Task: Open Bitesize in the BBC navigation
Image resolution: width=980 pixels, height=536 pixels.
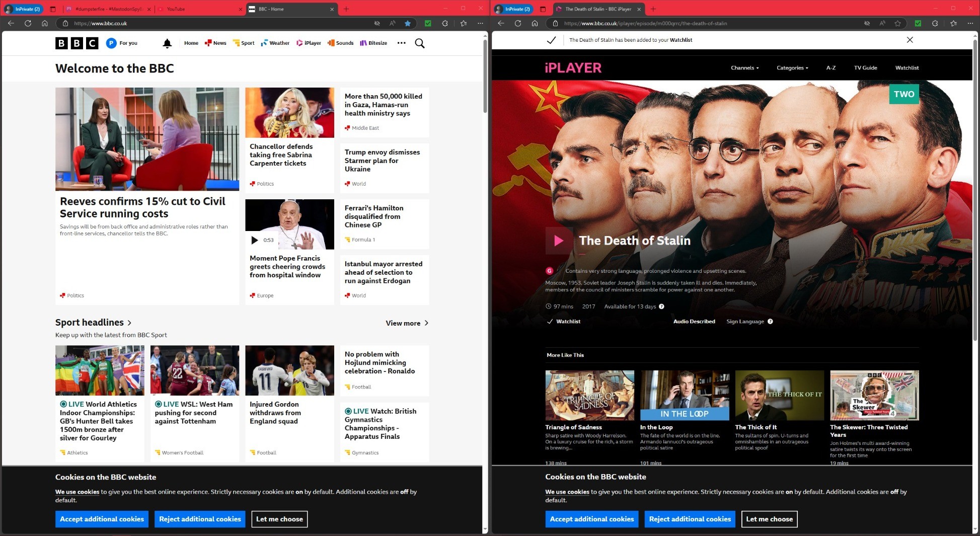Action: [373, 43]
